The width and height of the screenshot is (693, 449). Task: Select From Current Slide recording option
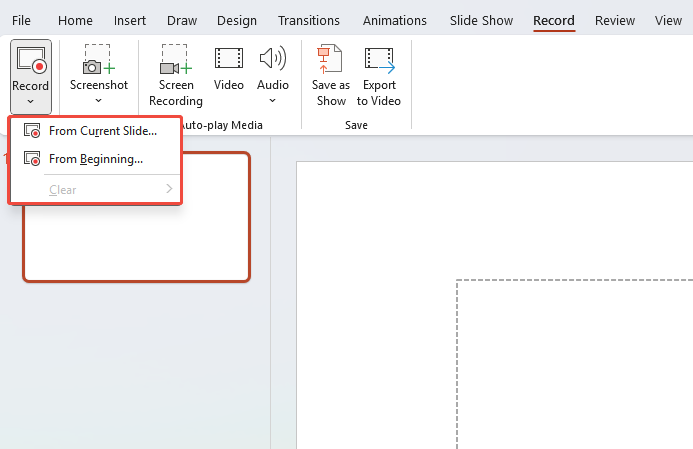pos(102,131)
